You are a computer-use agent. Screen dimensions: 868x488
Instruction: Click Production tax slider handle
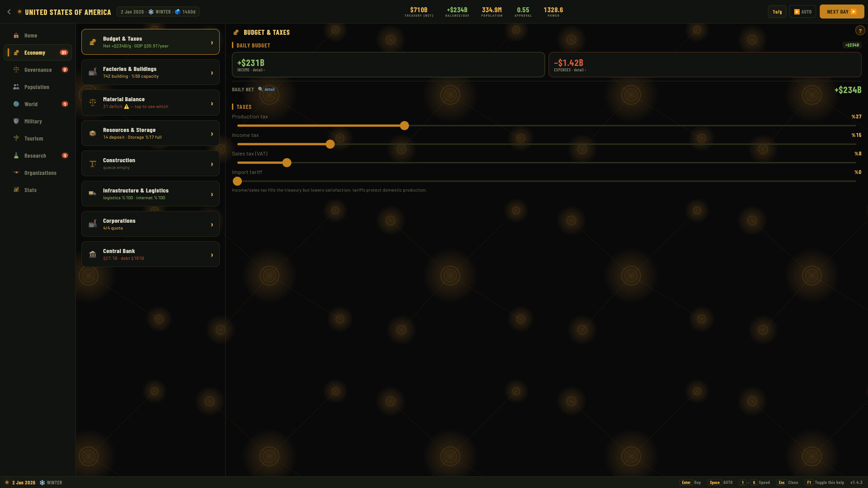405,126
